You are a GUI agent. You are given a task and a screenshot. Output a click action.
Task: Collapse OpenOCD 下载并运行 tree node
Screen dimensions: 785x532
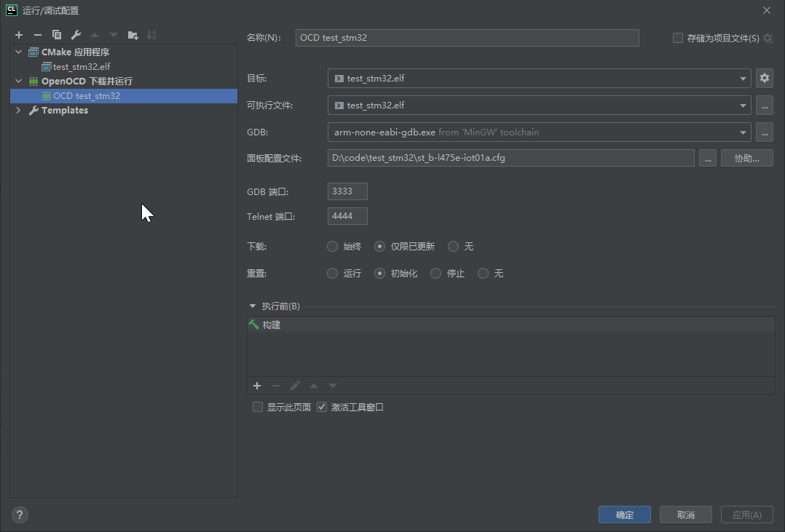[x=18, y=81]
